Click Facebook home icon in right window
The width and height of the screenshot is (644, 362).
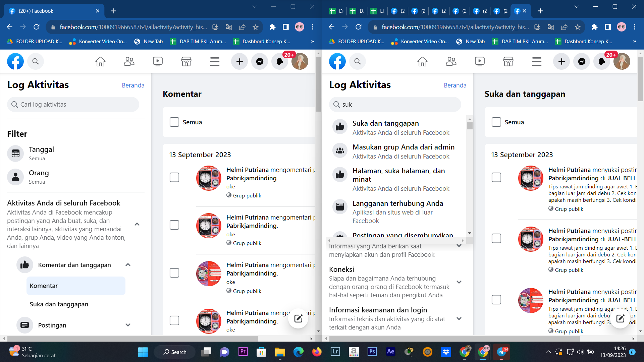[x=422, y=62]
